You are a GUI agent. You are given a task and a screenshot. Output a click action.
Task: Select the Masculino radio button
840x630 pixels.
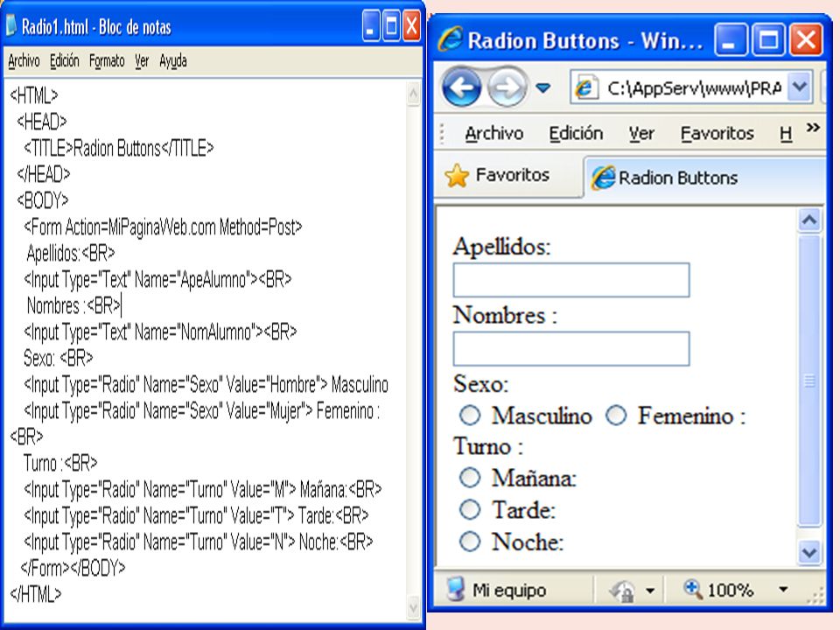(x=470, y=415)
